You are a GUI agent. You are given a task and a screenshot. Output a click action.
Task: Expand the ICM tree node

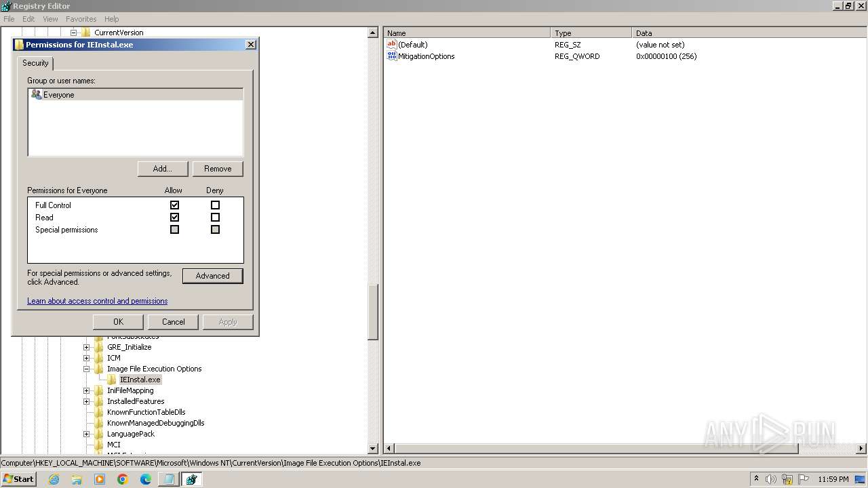86,358
